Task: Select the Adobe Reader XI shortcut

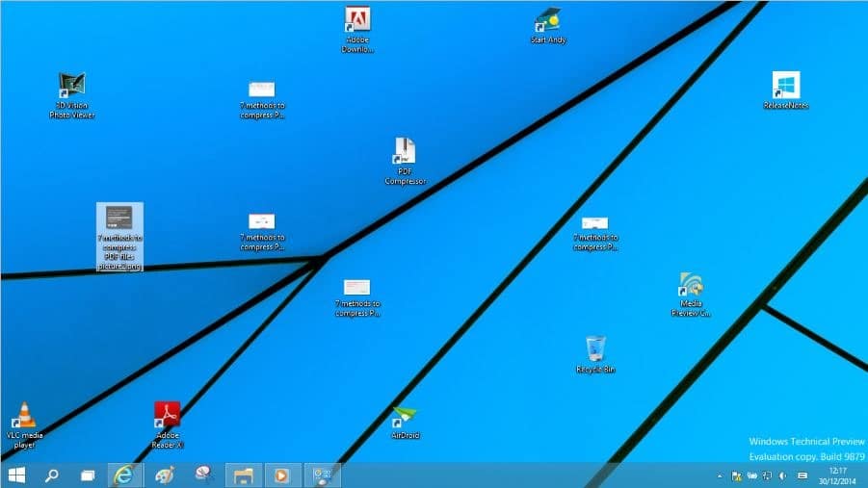Action: pos(168,424)
